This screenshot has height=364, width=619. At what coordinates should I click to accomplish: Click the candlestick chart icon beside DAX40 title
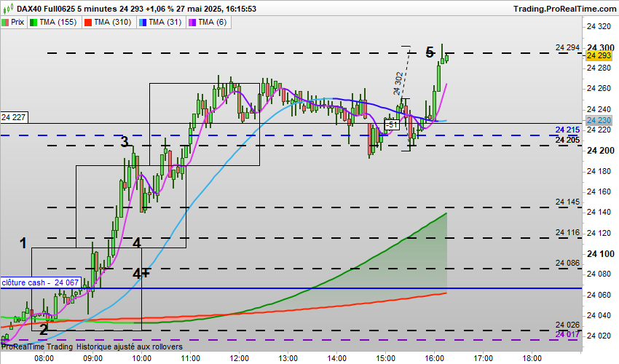point(8,8)
